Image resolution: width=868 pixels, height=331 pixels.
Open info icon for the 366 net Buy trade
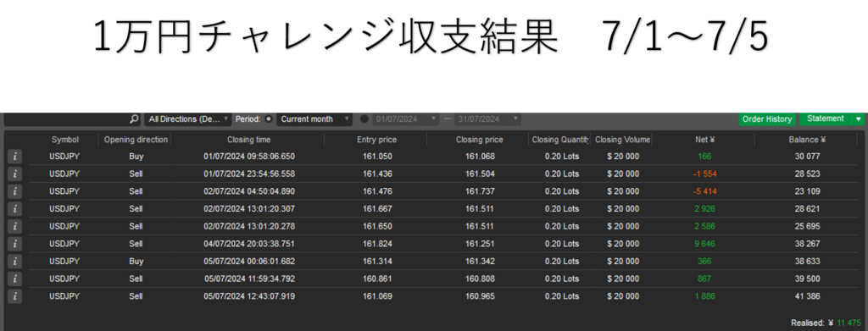15,262
